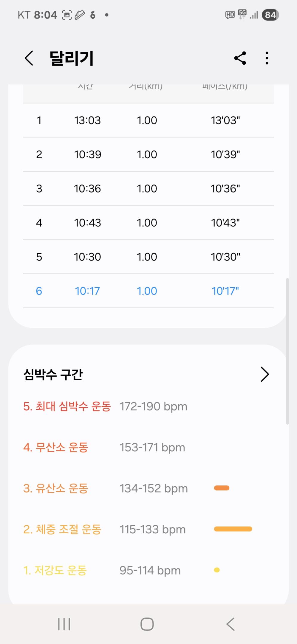
Task: Tap the 체중 조절 운동 zone bar
Action: tap(233, 529)
